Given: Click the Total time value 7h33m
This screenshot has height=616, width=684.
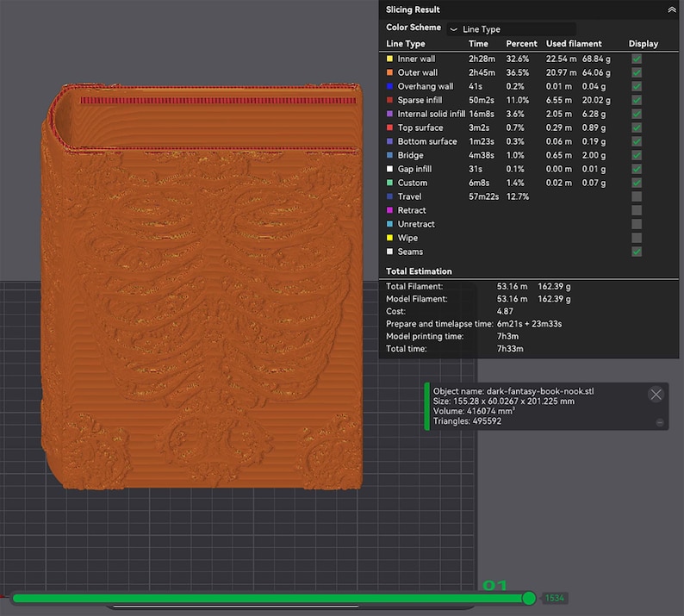Looking at the screenshot, I should point(510,349).
